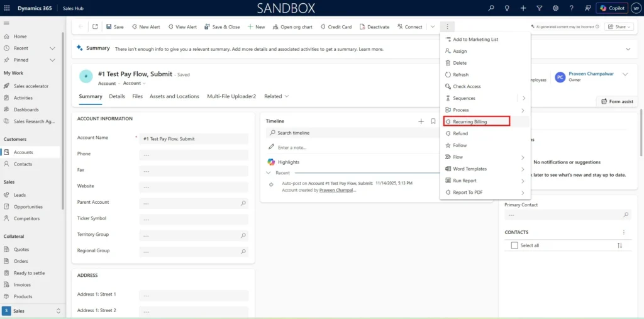Select Refund menu item
This screenshot has height=319, width=644.
485,133
